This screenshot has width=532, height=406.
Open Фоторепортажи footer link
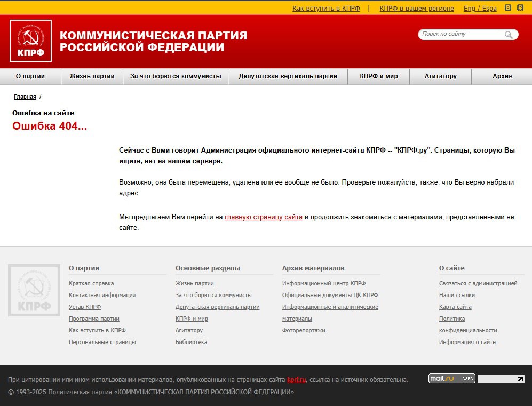click(304, 330)
